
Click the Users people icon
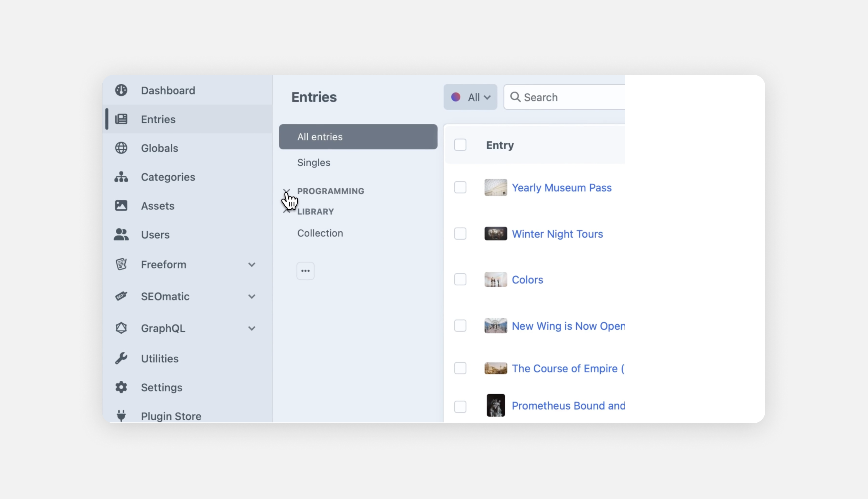(121, 235)
